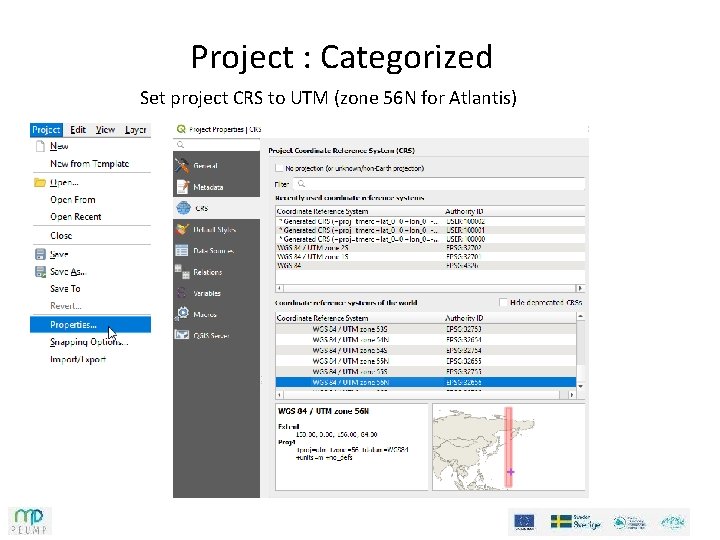Expand the Open Recent submenu
This screenshot has height=540, width=720.
76,217
